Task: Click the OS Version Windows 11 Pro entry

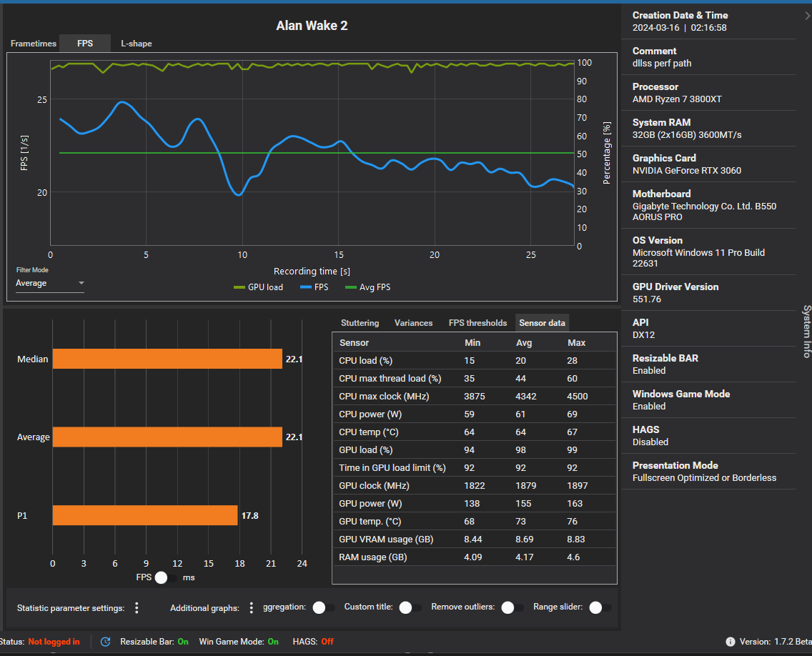Action: pos(698,258)
